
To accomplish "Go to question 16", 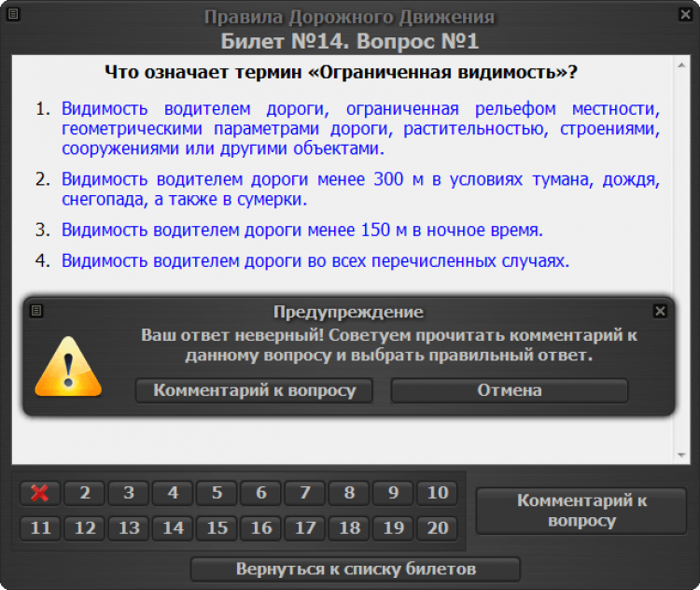I will coord(261,528).
